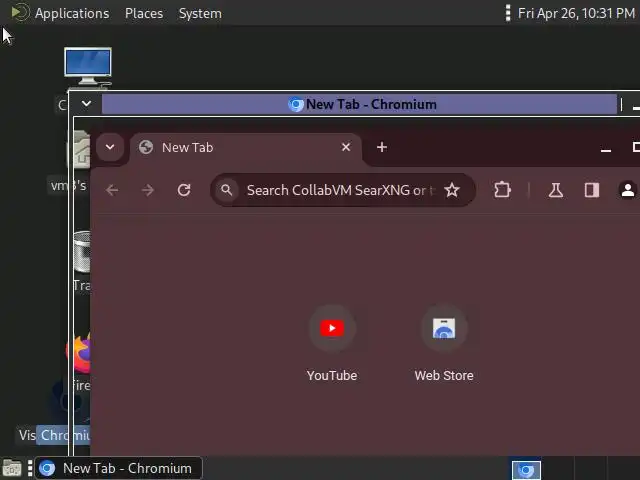Click the Computer desktop icon

[88, 67]
